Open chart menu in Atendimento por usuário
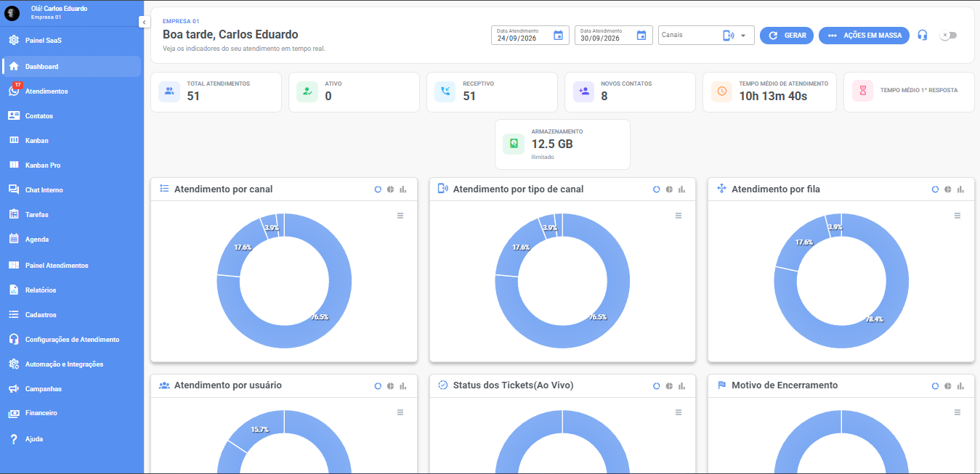 (400, 412)
